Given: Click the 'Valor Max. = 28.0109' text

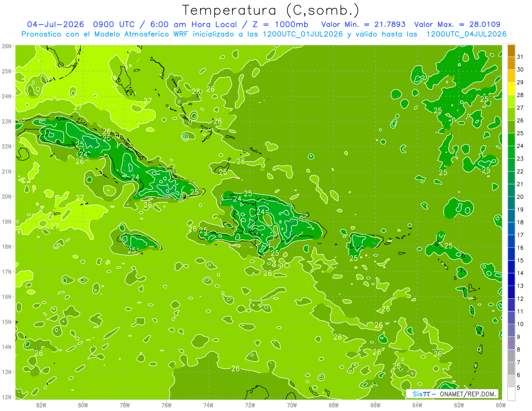Looking at the screenshot, I should tap(457, 24).
